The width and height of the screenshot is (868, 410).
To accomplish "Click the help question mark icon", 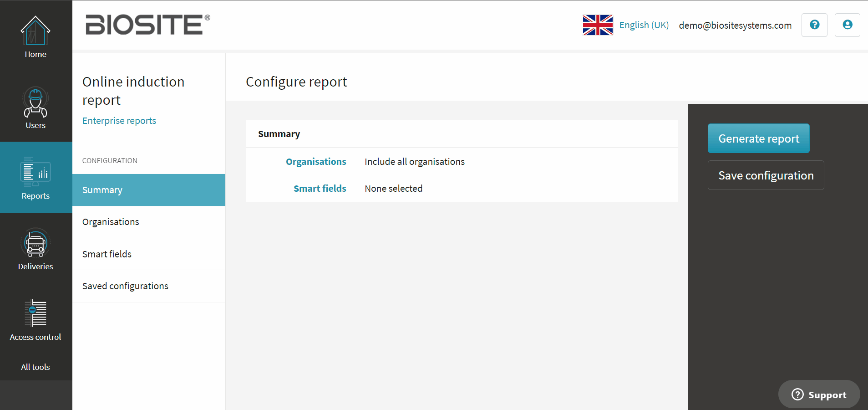I will pos(814,25).
